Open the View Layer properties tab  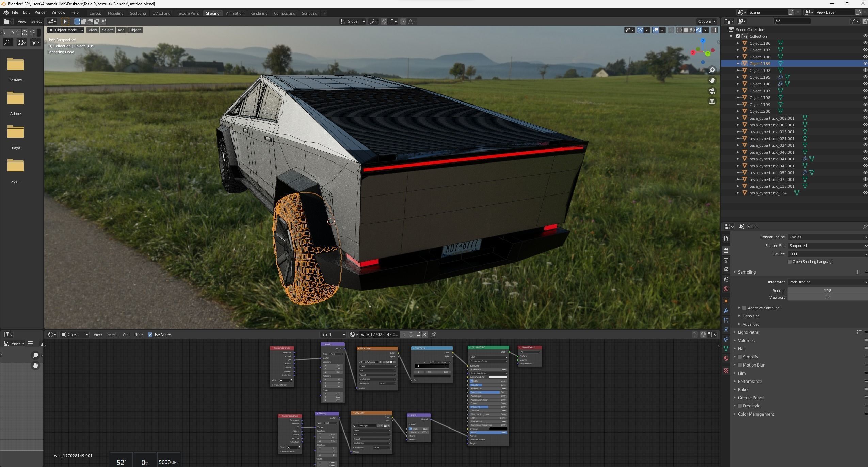[x=726, y=270]
